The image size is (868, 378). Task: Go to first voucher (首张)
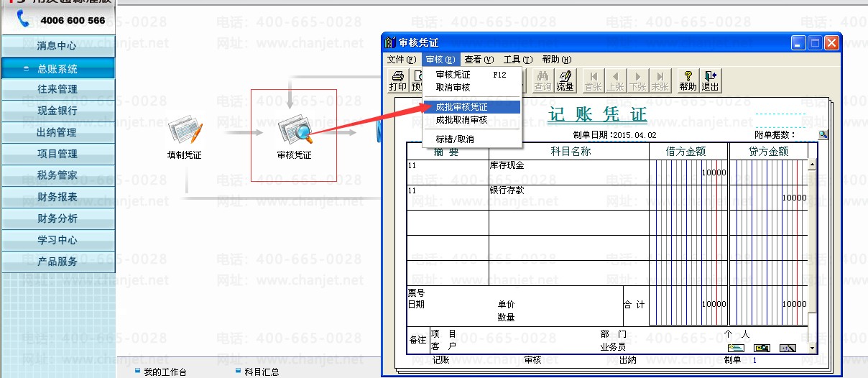point(593,80)
